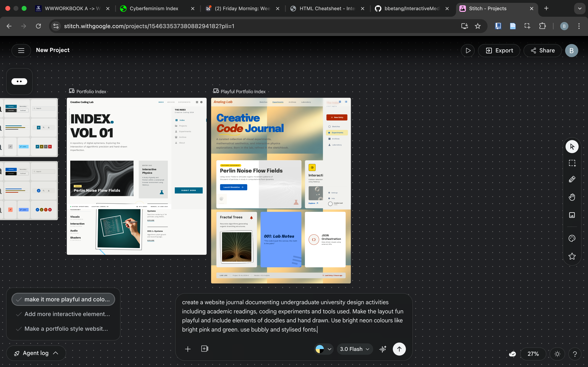The width and height of the screenshot is (588, 367).
Task: Click the voice input waveform icon
Action: coord(382,349)
